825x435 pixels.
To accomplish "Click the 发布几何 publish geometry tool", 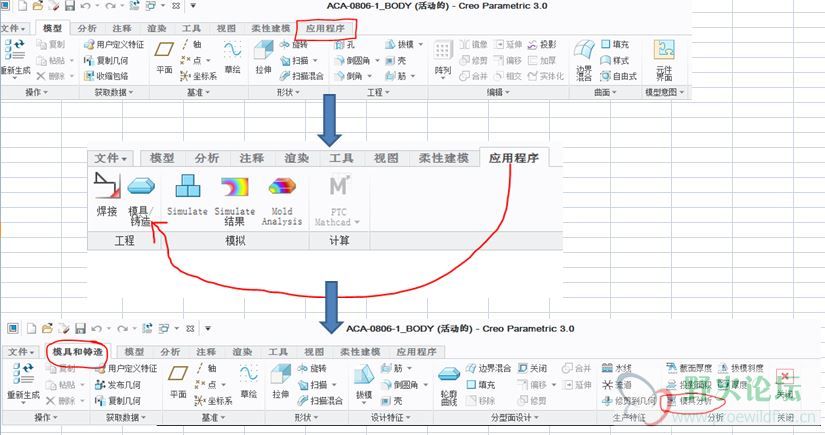I will point(117,385).
